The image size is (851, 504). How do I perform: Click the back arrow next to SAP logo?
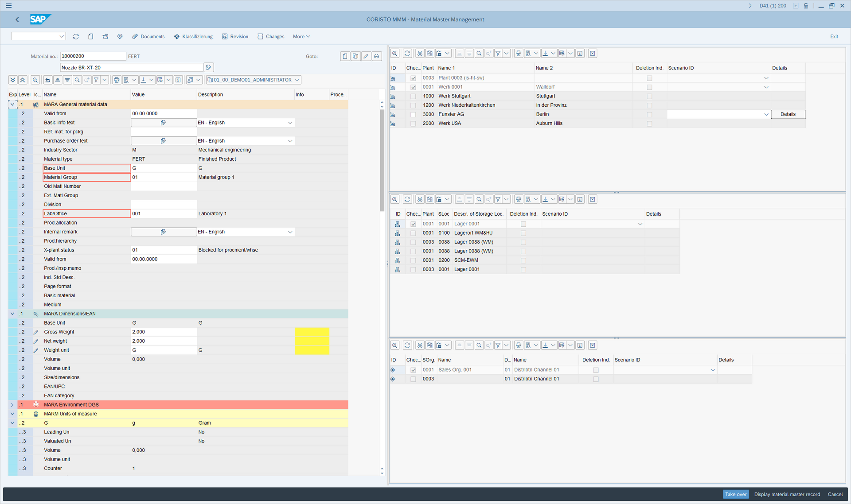coord(17,19)
